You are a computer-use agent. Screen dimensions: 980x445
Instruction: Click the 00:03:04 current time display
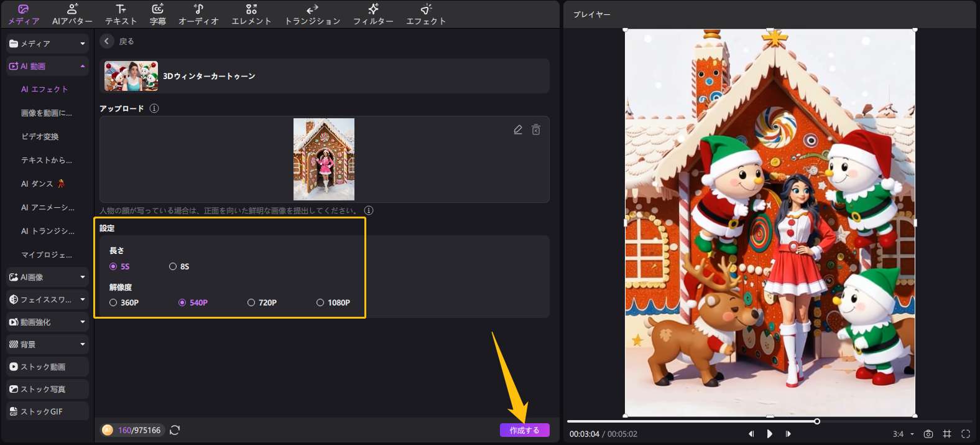[x=585, y=434]
